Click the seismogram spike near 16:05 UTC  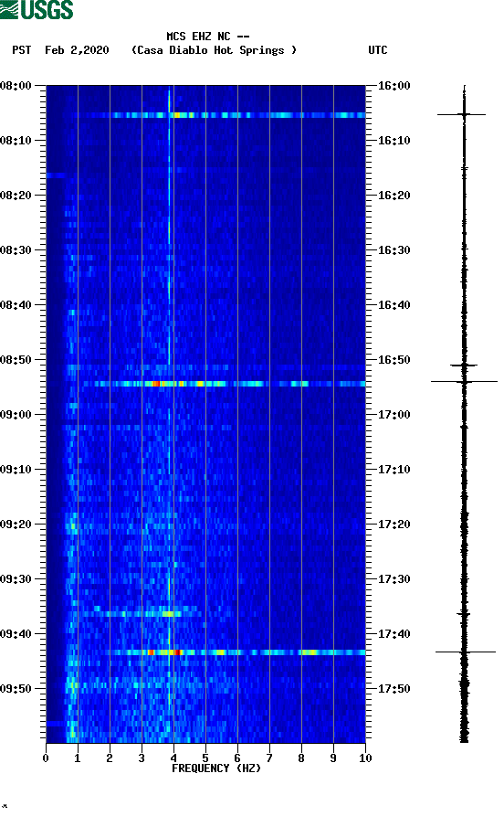[x=462, y=114]
